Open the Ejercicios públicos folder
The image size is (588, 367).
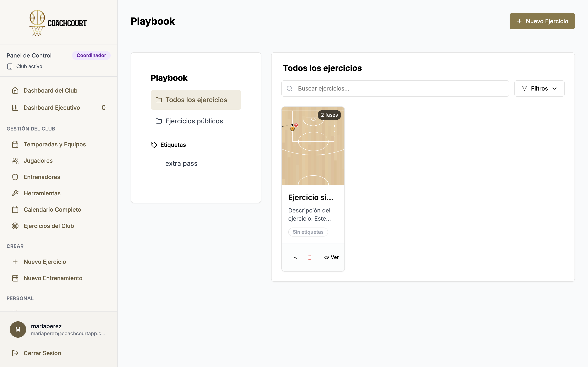pos(194,121)
